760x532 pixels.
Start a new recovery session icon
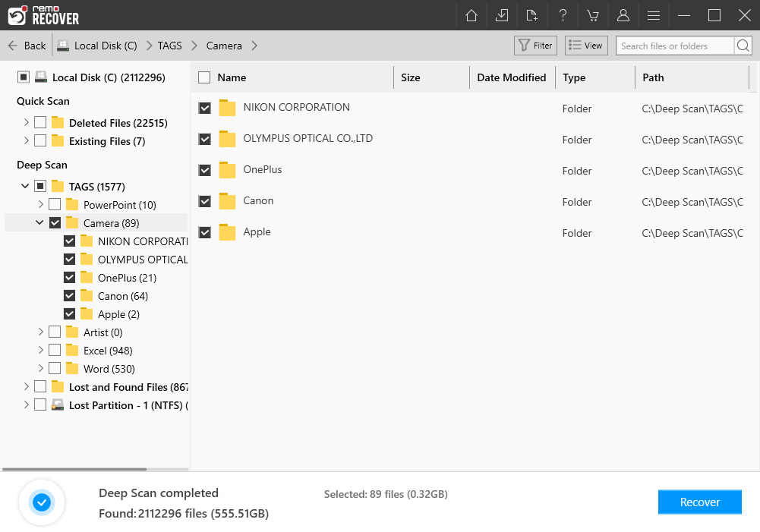coord(531,15)
